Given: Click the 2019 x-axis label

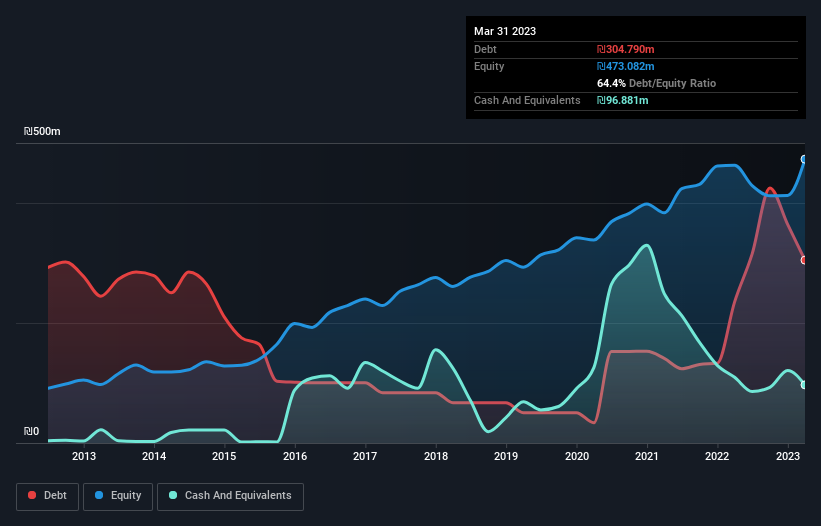Looking at the screenshot, I should (x=506, y=456).
